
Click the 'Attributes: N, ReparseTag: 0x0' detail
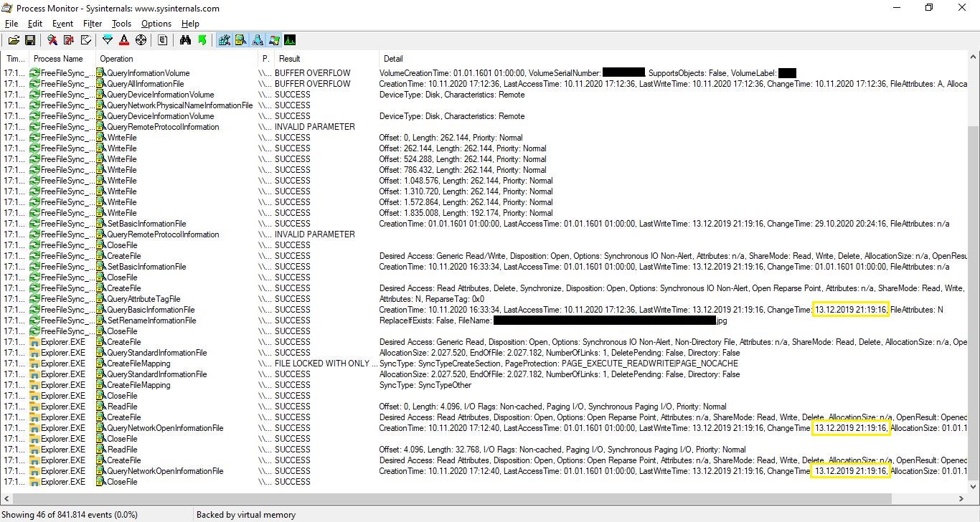pos(432,299)
